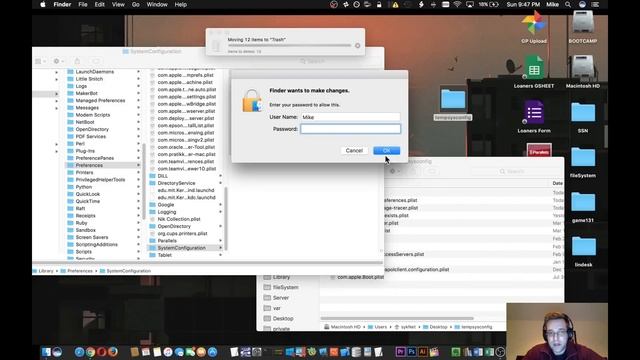Viewport: 640px width, 360px height.
Task: Select the Nik Collection.plist file
Action: 179,219
